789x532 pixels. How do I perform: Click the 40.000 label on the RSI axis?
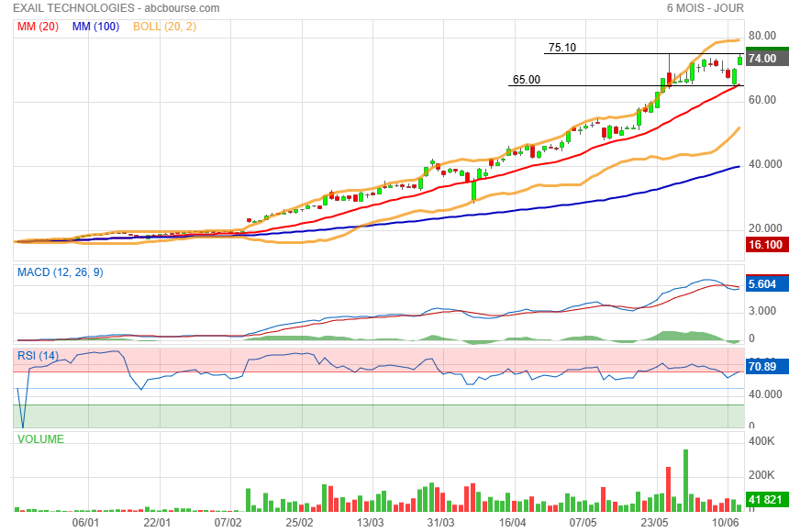(x=765, y=394)
